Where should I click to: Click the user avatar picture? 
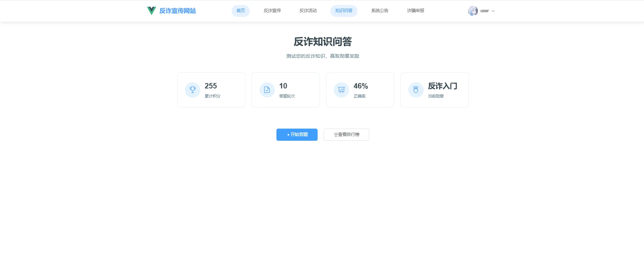coord(473,11)
